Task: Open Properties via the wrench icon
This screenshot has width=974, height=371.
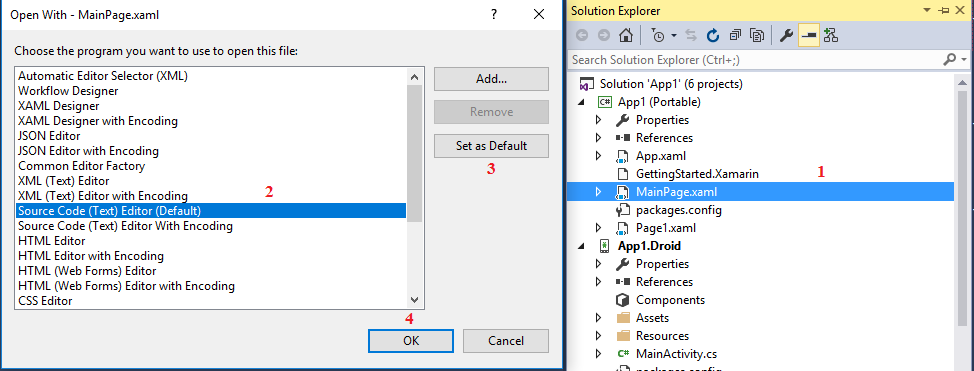Action: tap(786, 35)
